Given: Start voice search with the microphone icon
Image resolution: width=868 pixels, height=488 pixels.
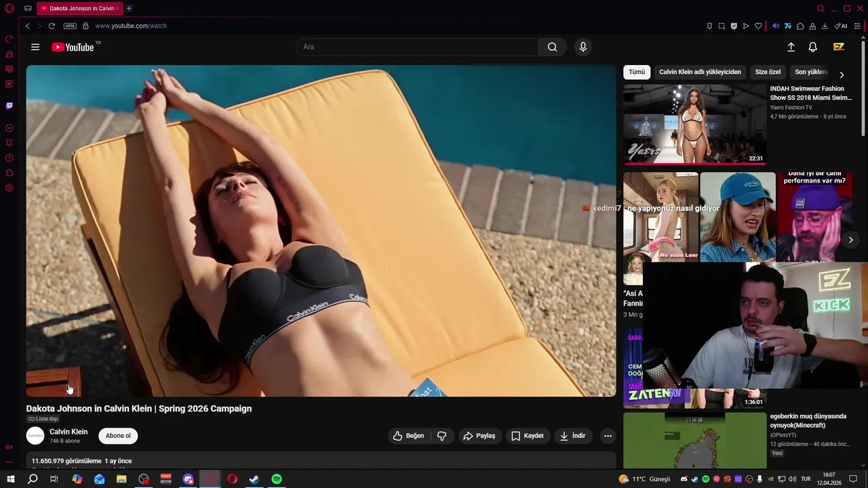Looking at the screenshot, I should coord(583,47).
